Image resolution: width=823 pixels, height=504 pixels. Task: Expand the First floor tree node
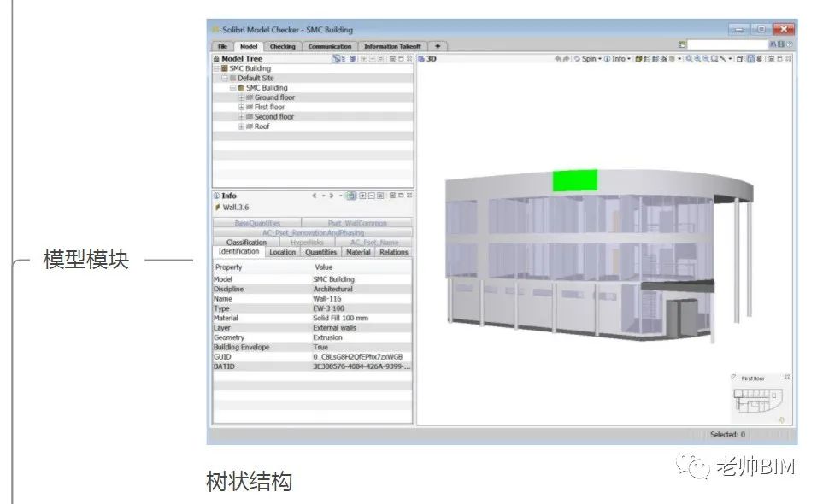click(x=242, y=107)
